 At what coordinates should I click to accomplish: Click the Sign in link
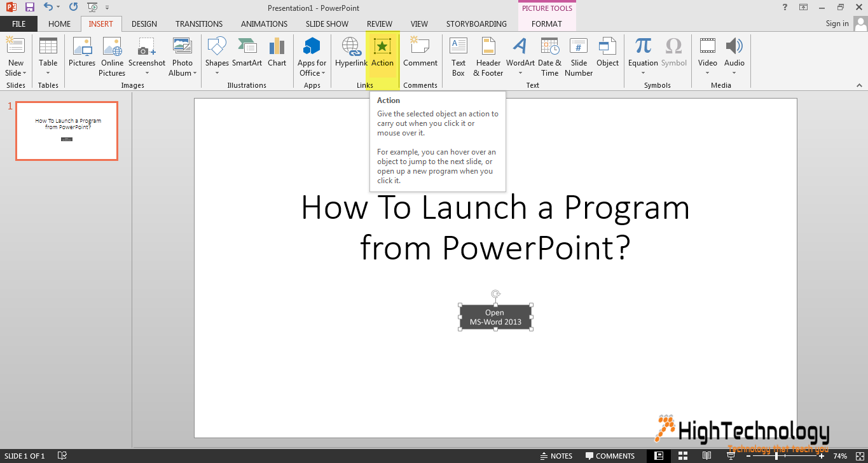[x=837, y=24]
